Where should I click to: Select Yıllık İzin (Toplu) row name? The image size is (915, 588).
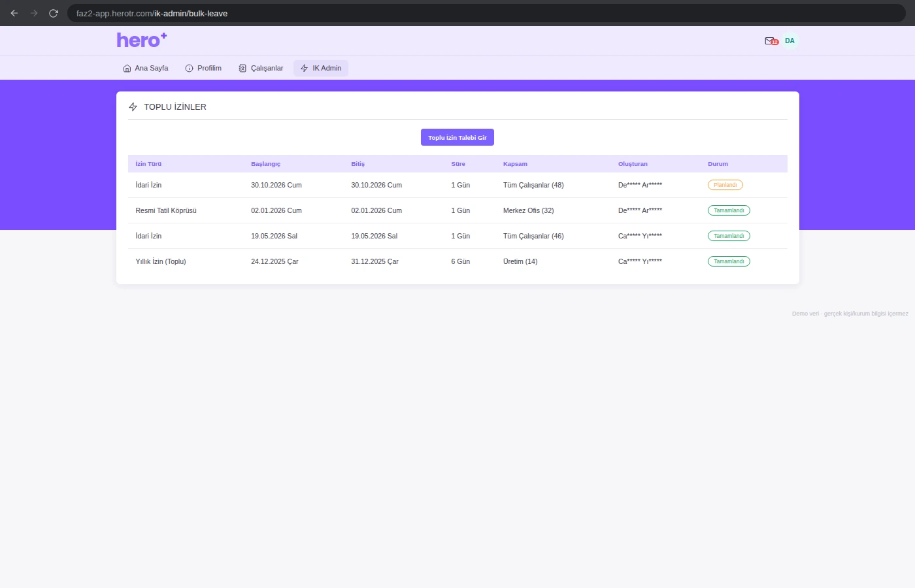click(x=161, y=261)
